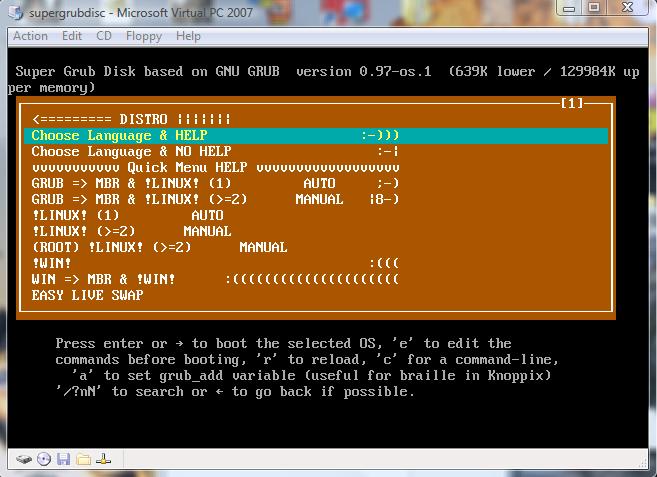Select '!LINUX! (1) AUTO' entry
Screen dimensions: 657x477
click(x=316, y=215)
